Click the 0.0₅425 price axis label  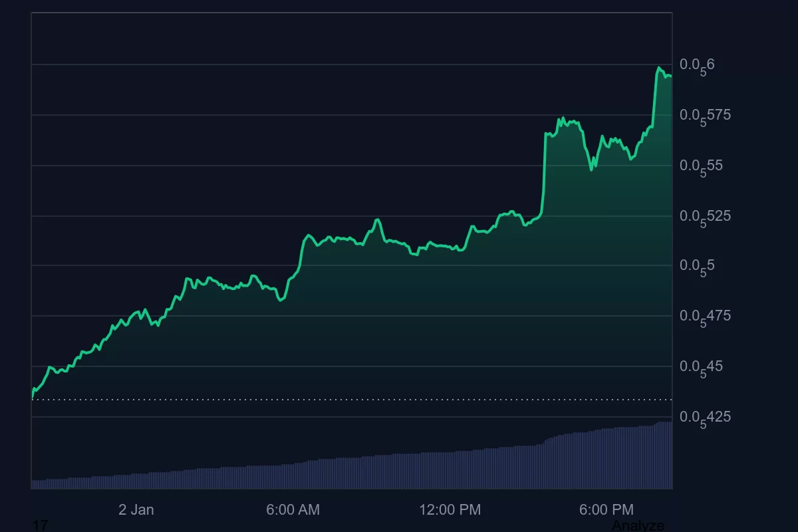pyautogui.click(x=705, y=418)
